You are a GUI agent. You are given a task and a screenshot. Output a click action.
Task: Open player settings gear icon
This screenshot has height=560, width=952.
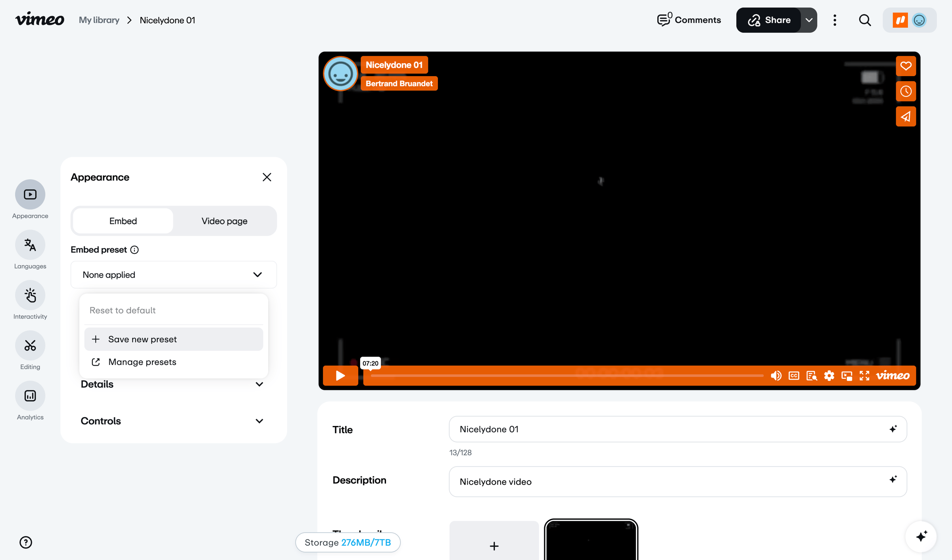tap(829, 376)
